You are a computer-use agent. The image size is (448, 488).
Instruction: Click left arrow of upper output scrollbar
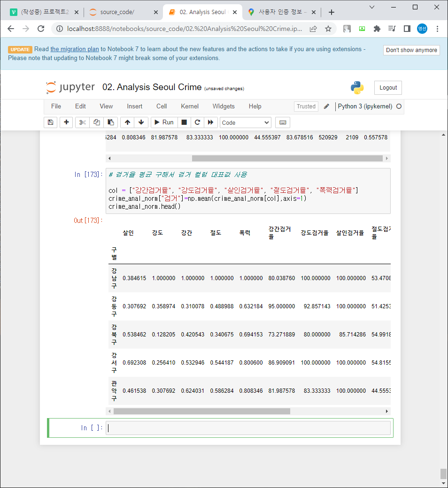point(109,159)
